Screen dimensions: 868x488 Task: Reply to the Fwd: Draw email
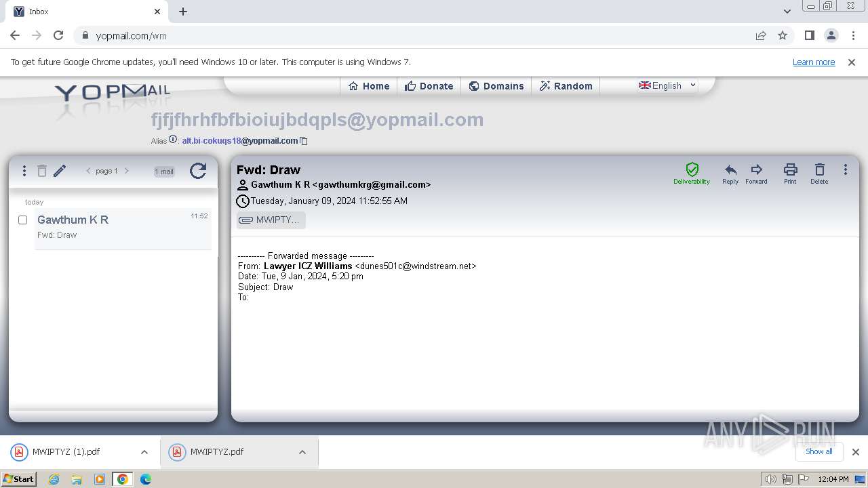pyautogui.click(x=730, y=174)
